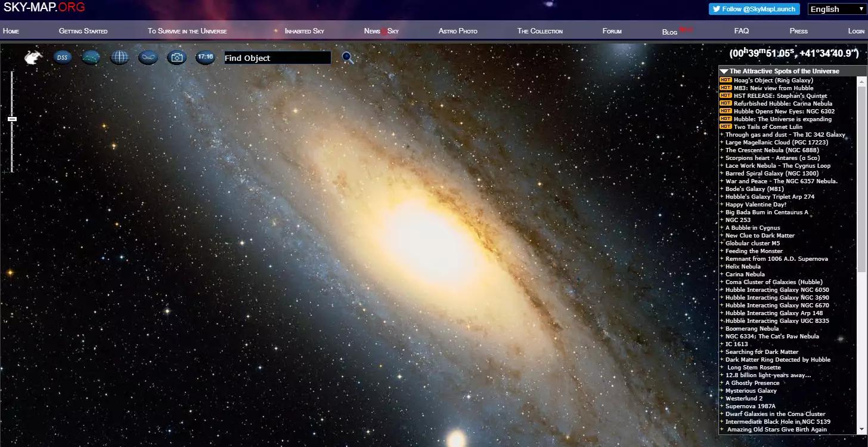Screen dimensions: 868x447
Task: Click the magnifying glass search icon
Action: [x=348, y=57]
